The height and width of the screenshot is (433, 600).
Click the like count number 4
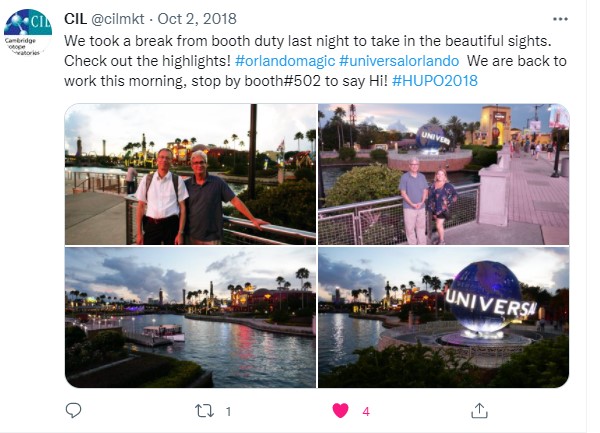point(366,412)
